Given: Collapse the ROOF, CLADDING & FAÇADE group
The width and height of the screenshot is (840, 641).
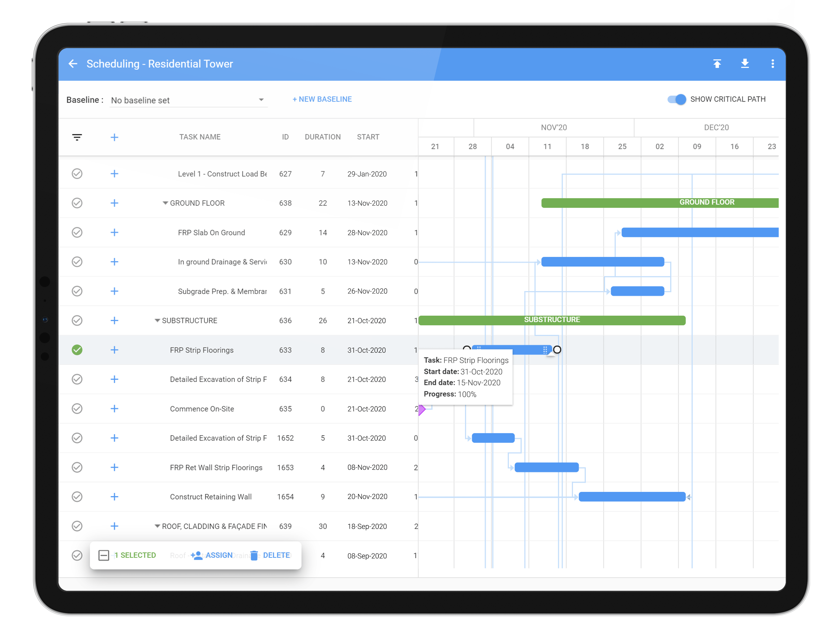Looking at the screenshot, I should 157,527.
